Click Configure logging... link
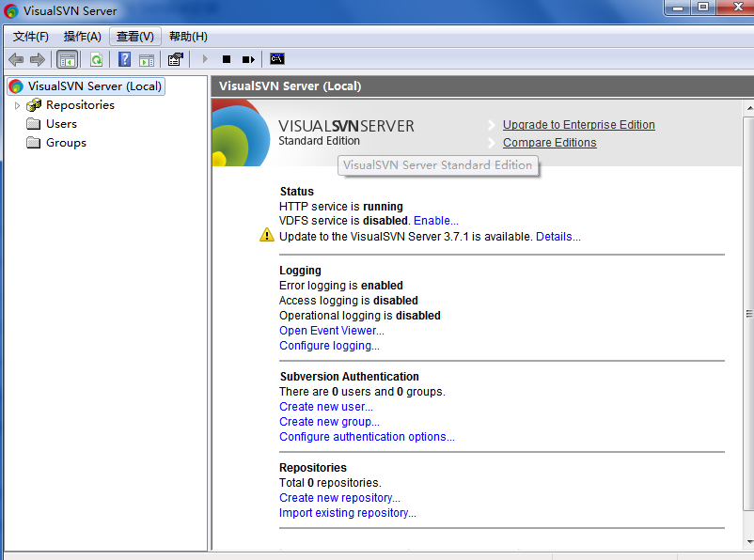This screenshot has height=560, width=754. tap(329, 346)
